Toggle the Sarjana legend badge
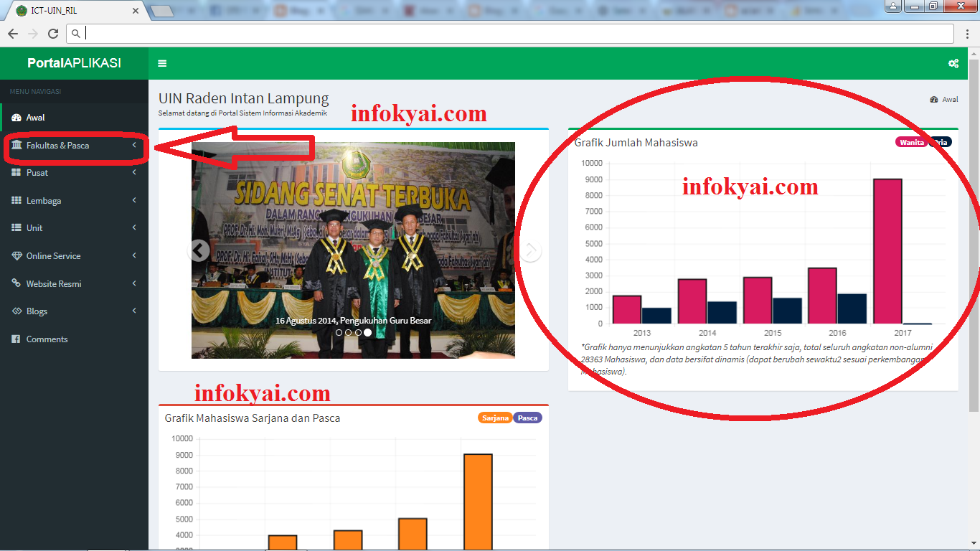This screenshot has width=980, height=551. (x=495, y=418)
